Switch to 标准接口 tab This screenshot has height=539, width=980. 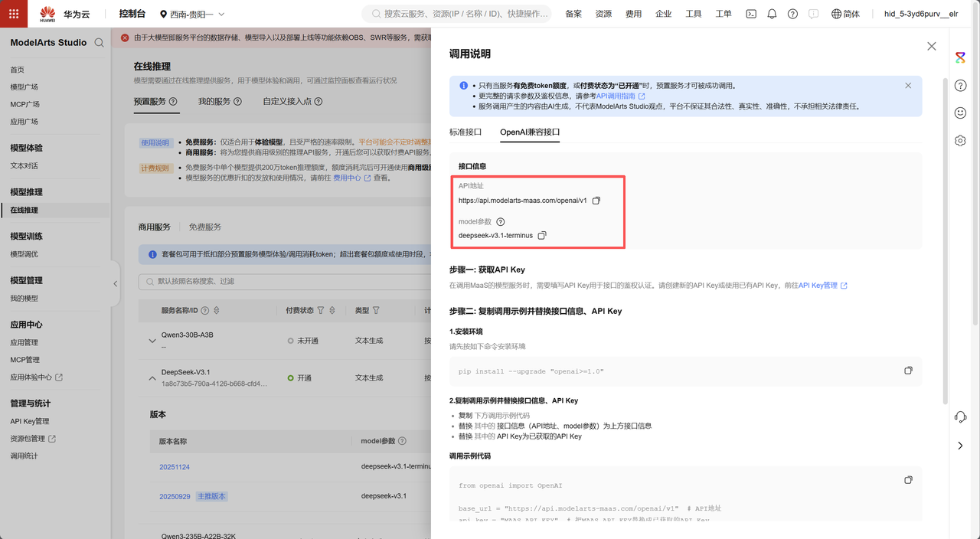pyautogui.click(x=465, y=132)
